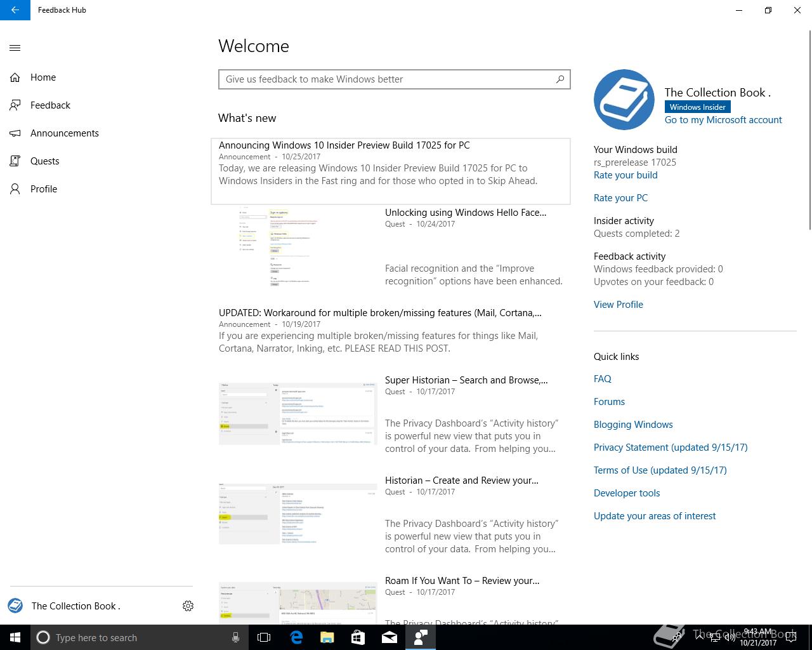Open Privacy Statement (updated 9/15/17) link

click(x=671, y=448)
